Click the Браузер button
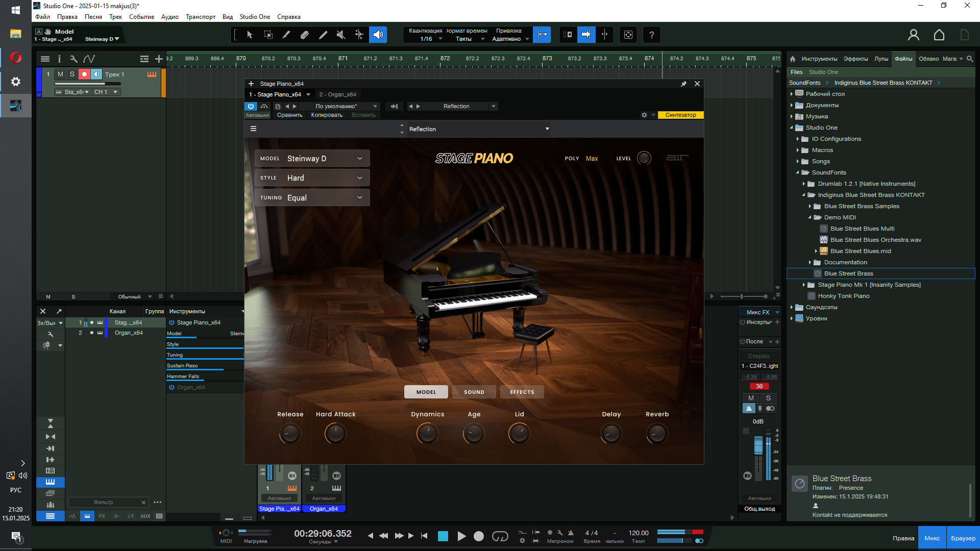 click(x=963, y=538)
